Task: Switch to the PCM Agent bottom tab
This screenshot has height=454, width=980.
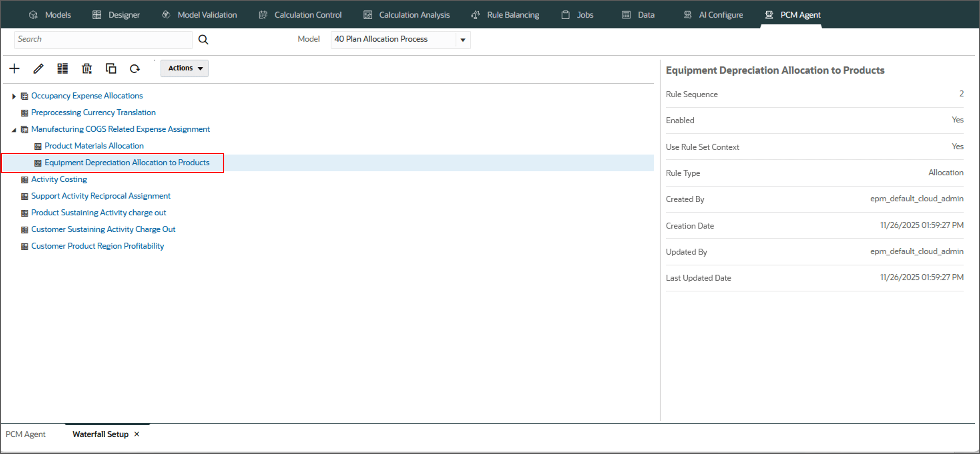Action: coord(25,434)
